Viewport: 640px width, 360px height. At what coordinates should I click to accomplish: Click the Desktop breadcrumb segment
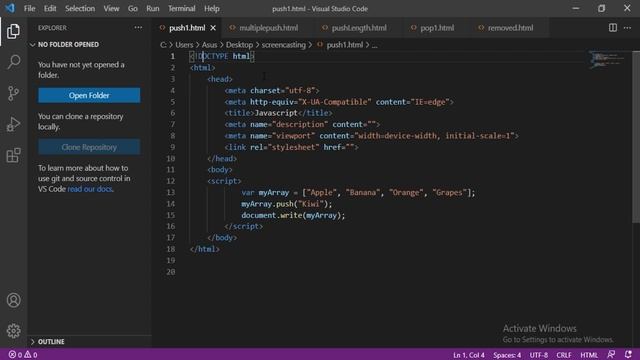pos(239,45)
